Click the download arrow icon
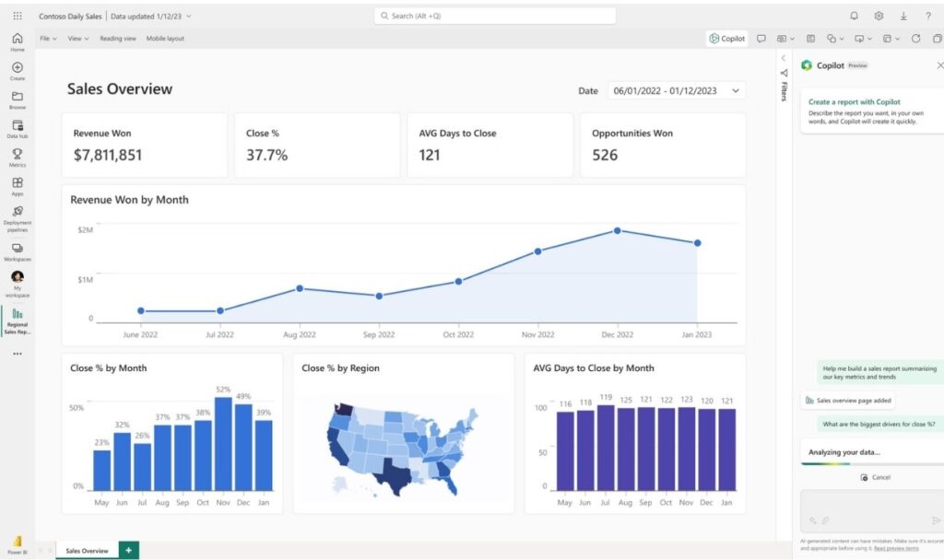The height and width of the screenshot is (560, 944). [903, 16]
